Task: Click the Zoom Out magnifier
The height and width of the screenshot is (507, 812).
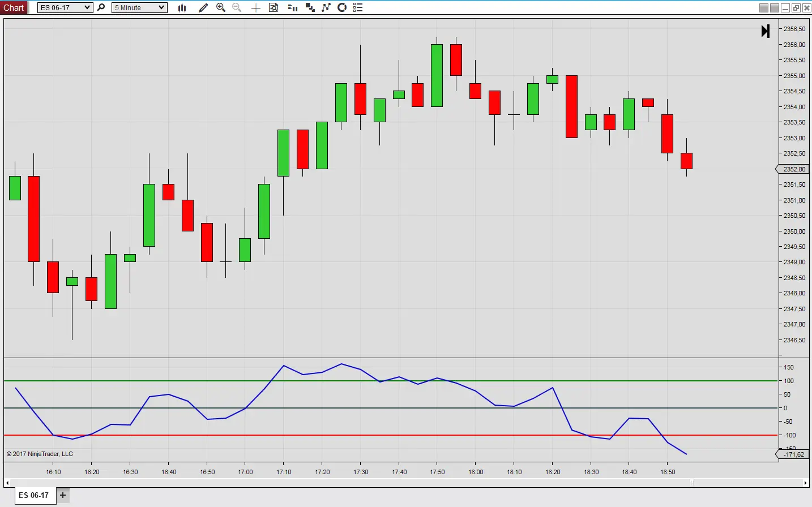Action: click(x=237, y=7)
